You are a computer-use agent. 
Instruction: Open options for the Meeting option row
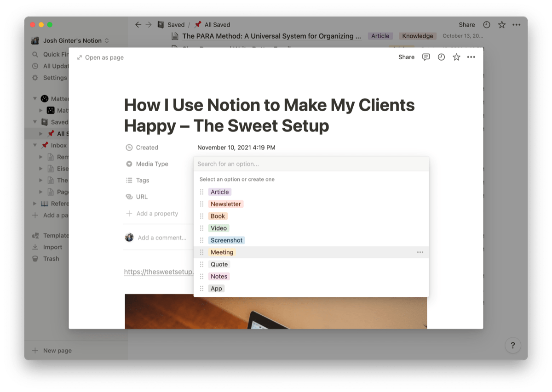420,252
